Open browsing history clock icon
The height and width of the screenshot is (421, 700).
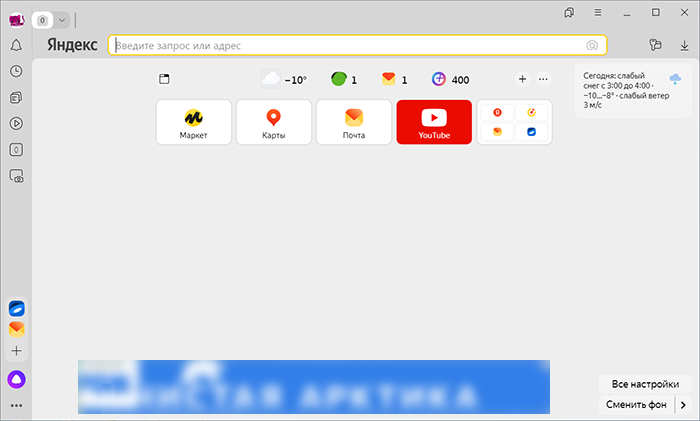tap(16, 71)
